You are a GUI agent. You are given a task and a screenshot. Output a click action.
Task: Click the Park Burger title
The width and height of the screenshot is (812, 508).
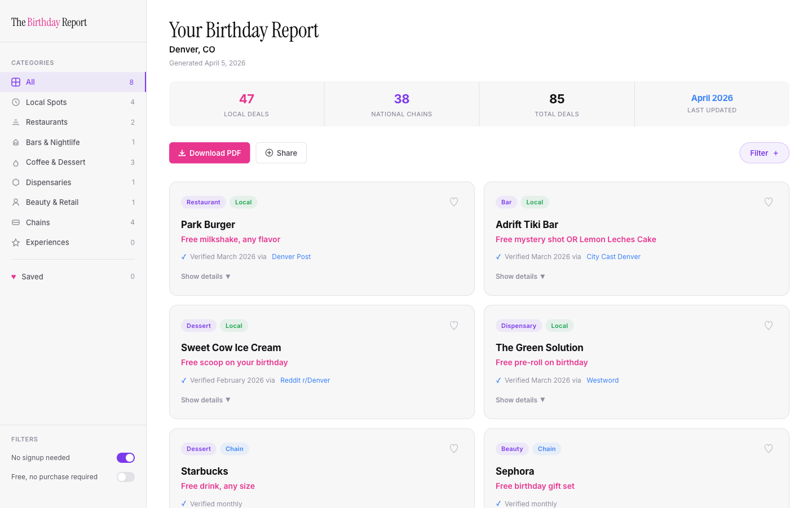(208, 225)
